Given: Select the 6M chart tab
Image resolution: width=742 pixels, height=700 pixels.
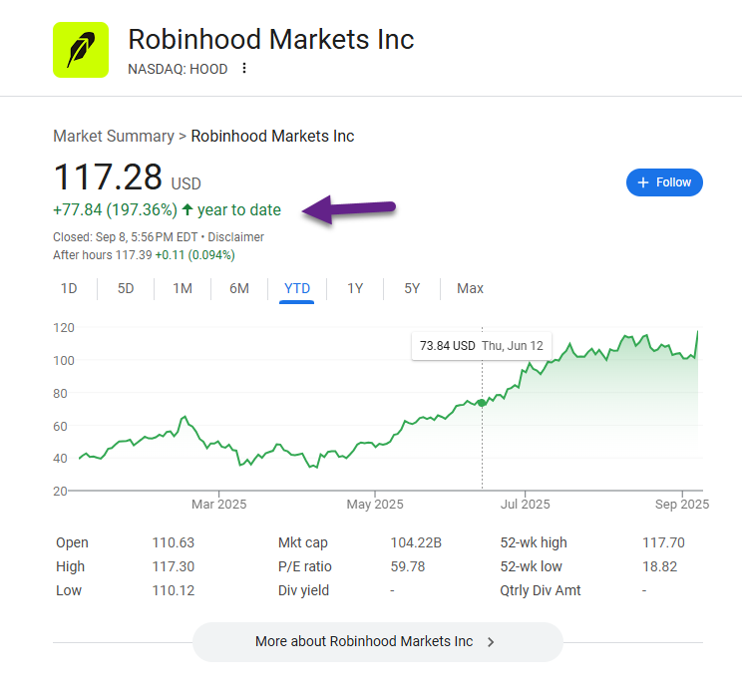Looking at the screenshot, I should click(239, 288).
